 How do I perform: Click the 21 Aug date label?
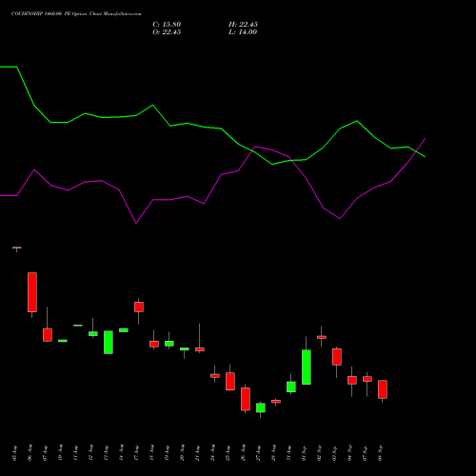click(x=197, y=453)
